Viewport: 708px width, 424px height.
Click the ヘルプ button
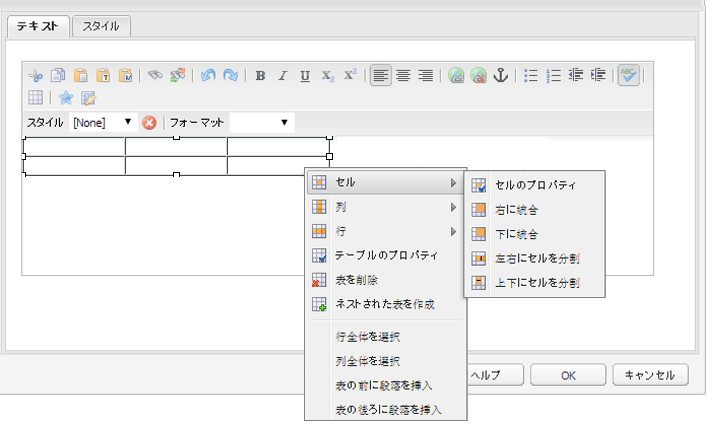tap(495, 375)
